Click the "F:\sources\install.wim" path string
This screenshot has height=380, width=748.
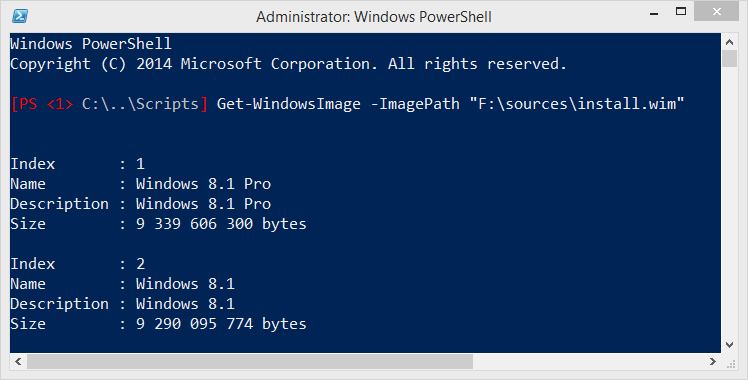point(577,104)
